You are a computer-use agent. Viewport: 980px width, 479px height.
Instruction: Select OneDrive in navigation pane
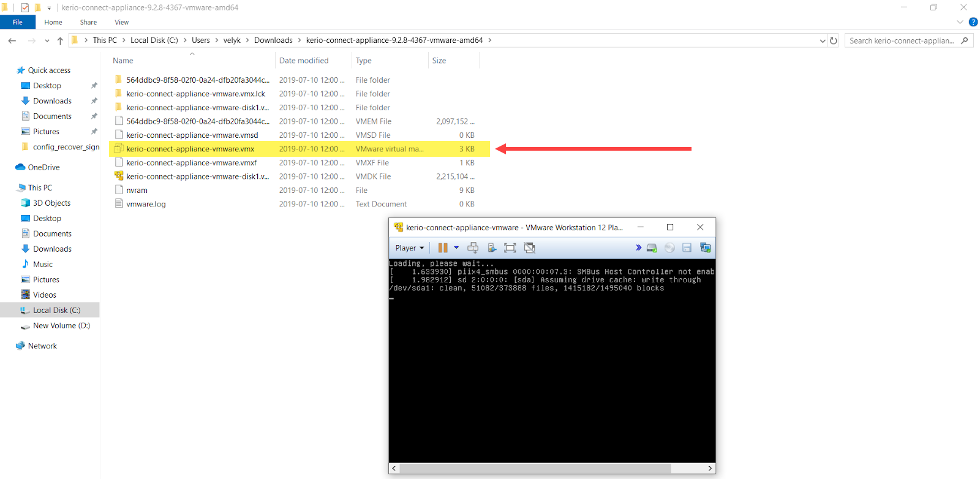(x=43, y=167)
